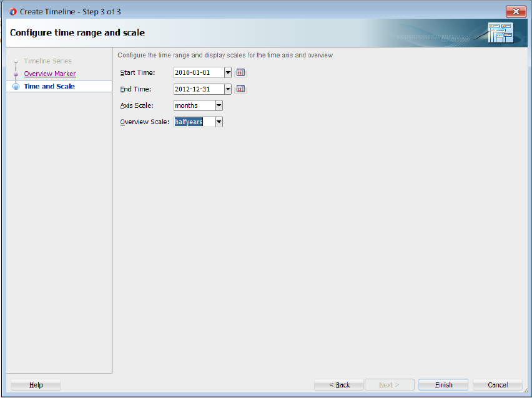Open calendar picker for Start Time
532x398 pixels.
240,72
